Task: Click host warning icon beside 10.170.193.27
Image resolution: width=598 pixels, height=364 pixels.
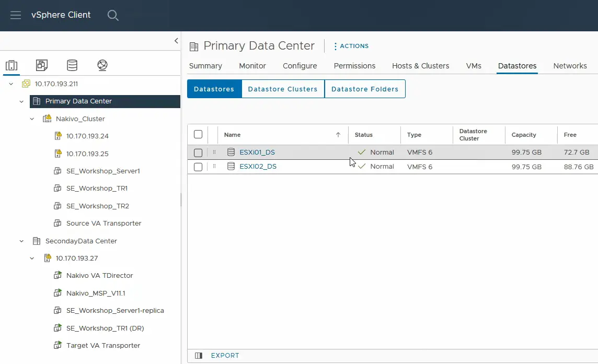Action: coord(47,258)
